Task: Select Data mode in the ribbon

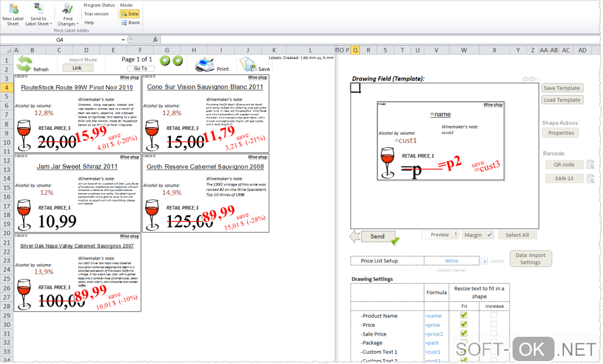Action: point(129,14)
